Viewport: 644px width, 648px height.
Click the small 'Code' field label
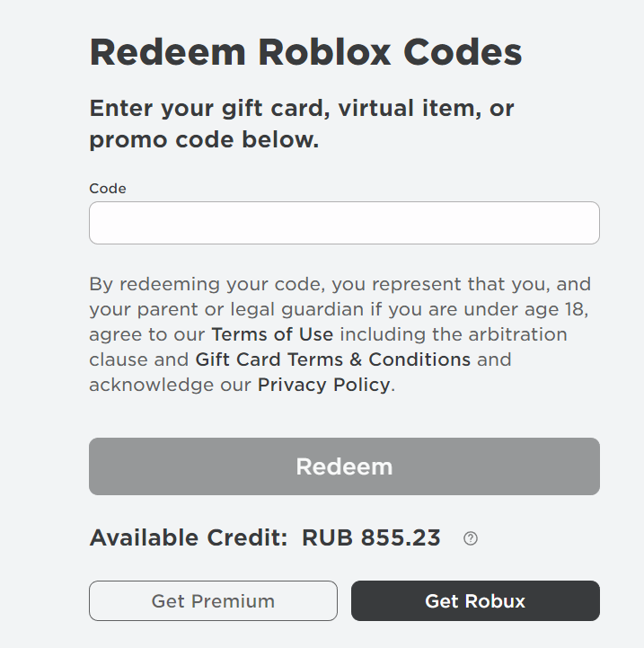tap(108, 189)
